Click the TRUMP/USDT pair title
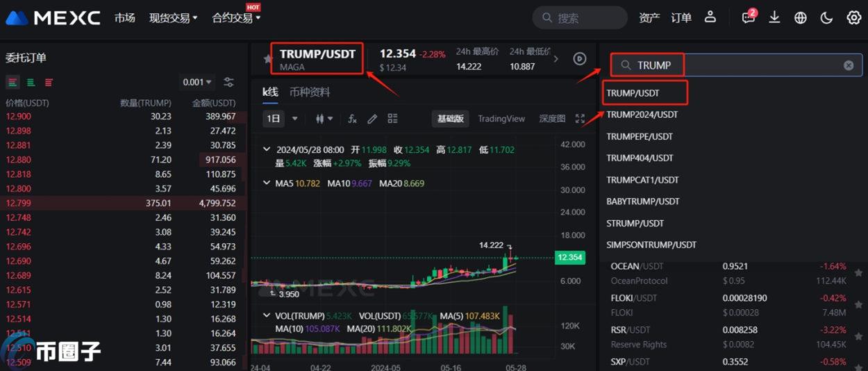The width and height of the screenshot is (868, 371). [x=317, y=54]
